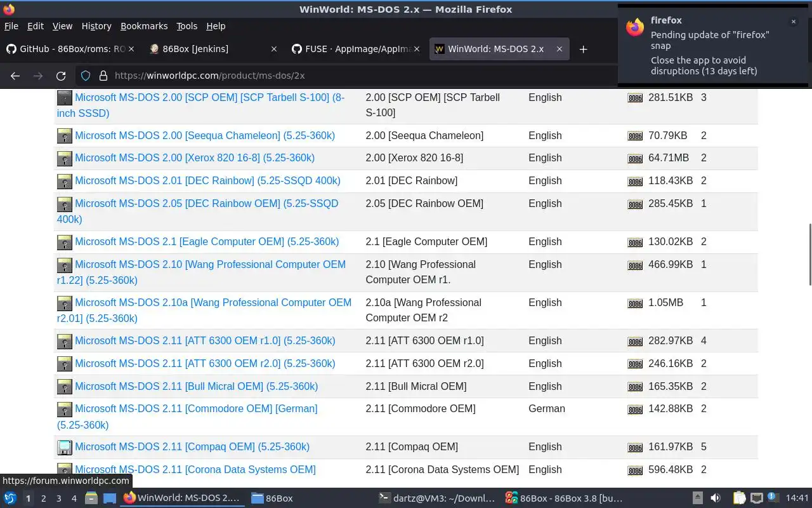This screenshot has height=508, width=812.
Task: Open the Bookmarks menu
Action: pyautogui.click(x=144, y=26)
